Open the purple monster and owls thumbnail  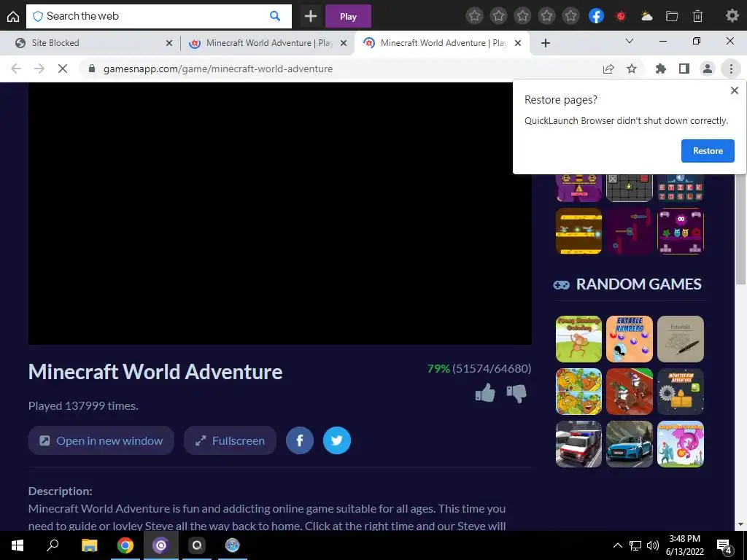coord(681,231)
